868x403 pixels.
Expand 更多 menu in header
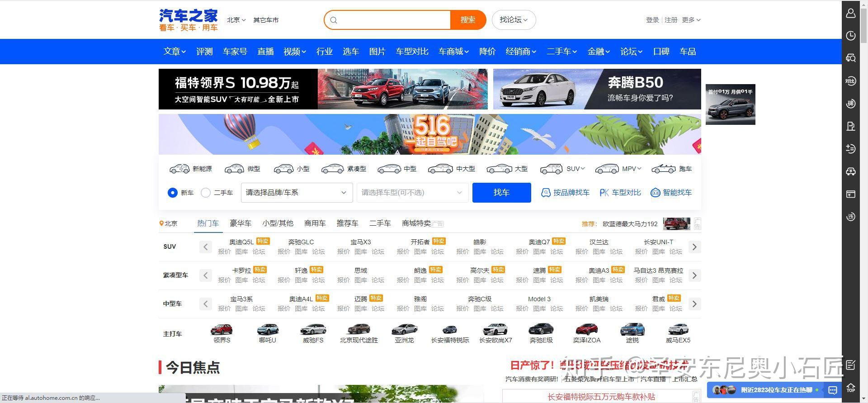691,20
